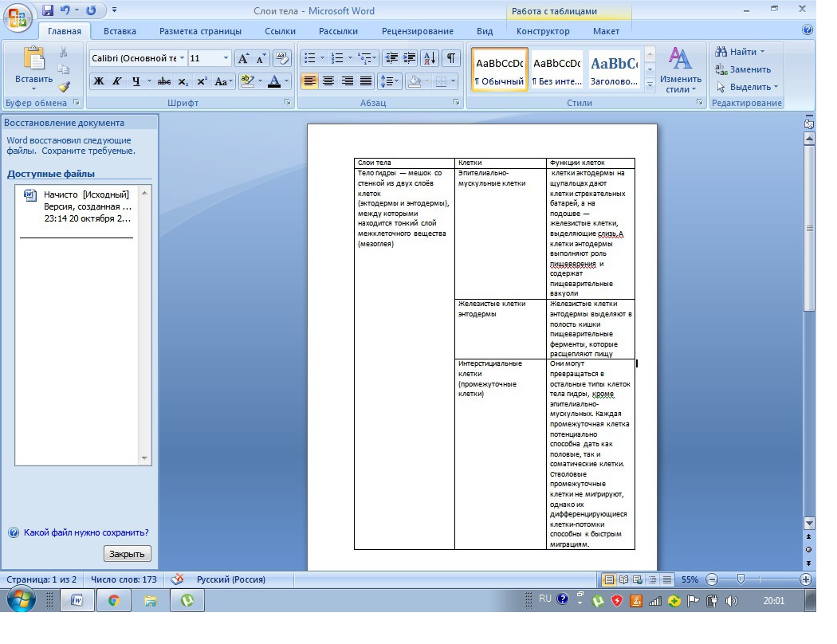The image size is (837, 644).
Task: Click the Office button
Action: [17, 18]
